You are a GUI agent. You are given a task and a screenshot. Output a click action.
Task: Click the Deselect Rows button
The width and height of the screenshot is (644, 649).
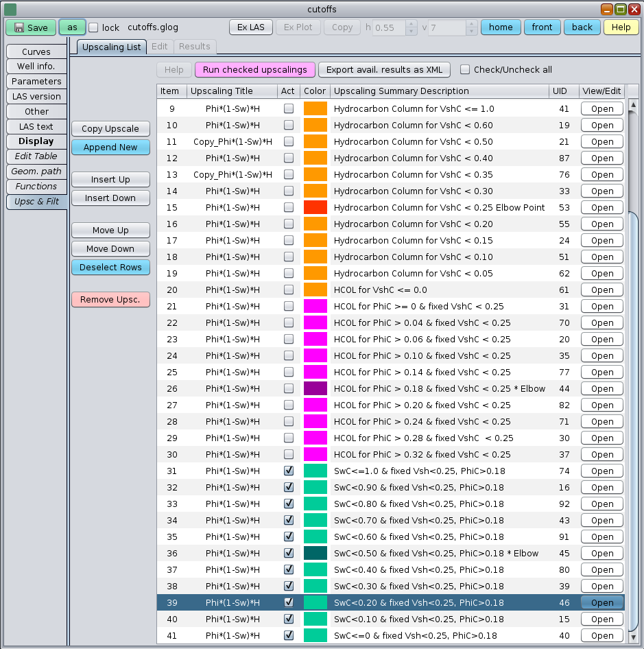point(110,268)
